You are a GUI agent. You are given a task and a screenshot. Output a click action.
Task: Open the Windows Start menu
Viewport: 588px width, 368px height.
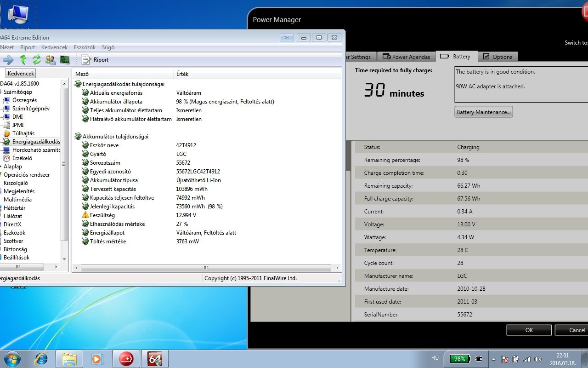(12, 358)
